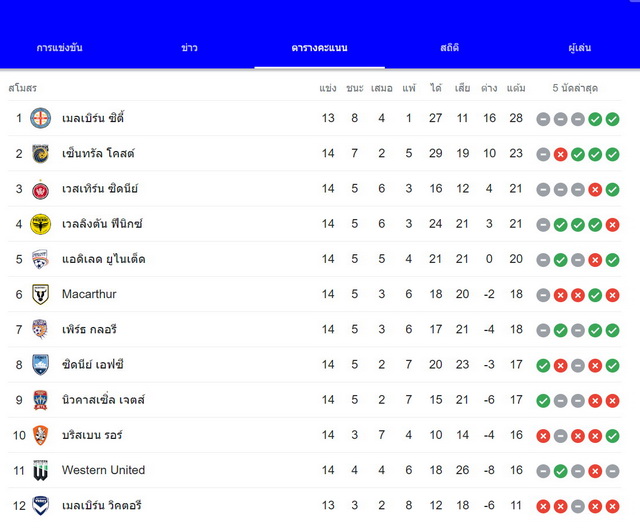This screenshot has height=528, width=640.
Task: Open the Western United team link
Action: (x=103, y=470)
